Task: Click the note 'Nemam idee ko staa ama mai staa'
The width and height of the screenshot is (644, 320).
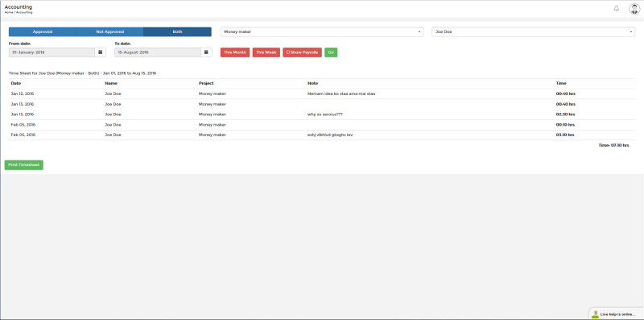Action: coord(341,94)
